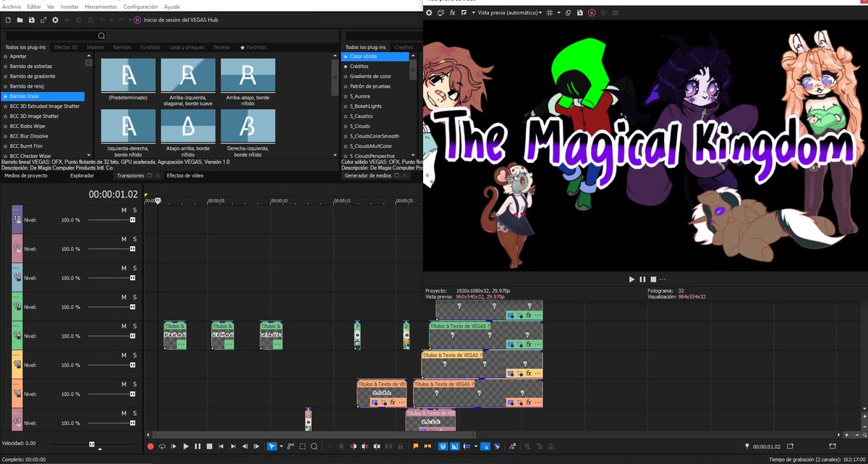Adjust the Velocidad rate slider

[x=93, y=443]
